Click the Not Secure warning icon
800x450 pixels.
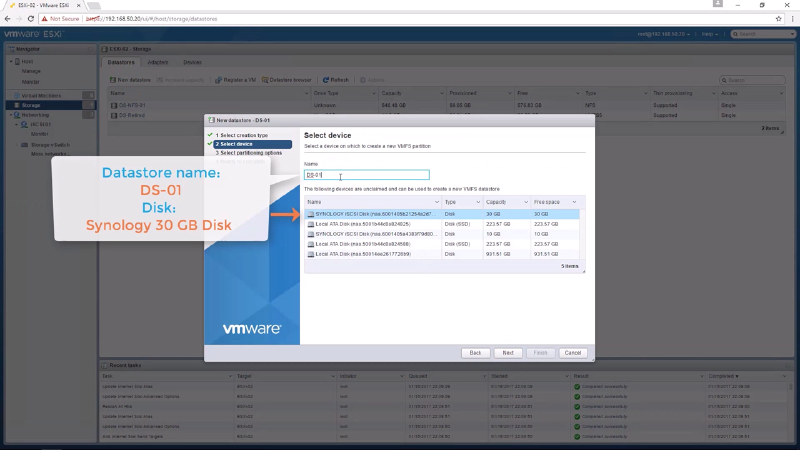point(44,19)
